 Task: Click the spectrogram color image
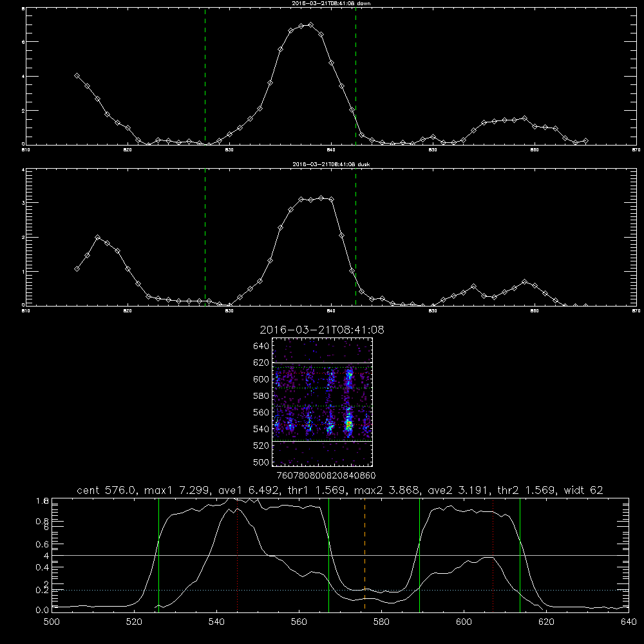click(x=322, y=402)
